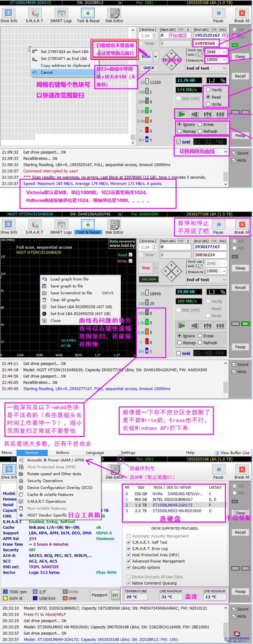Open block size 2048 dropdown in top window
253x644 pixels.
(x=224, y=52)
